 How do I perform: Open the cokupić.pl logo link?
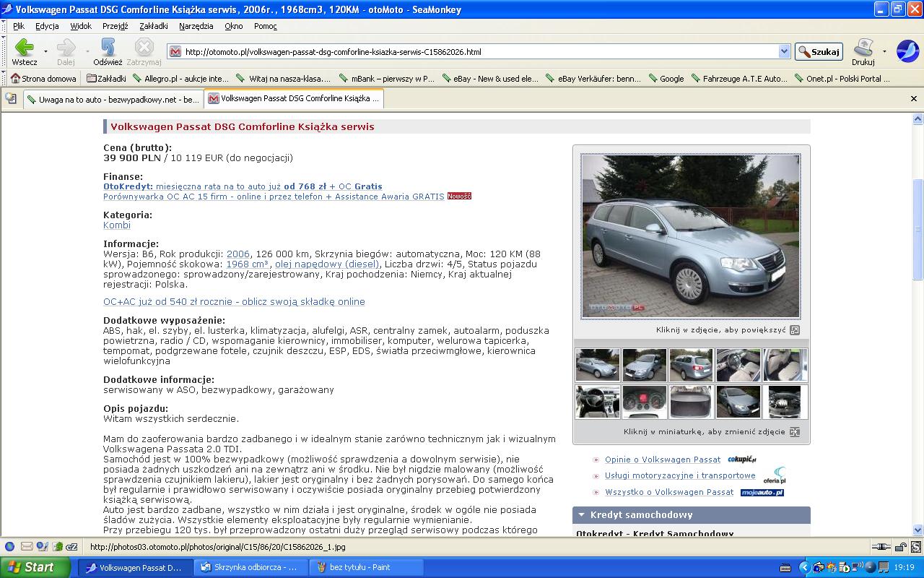(x=742, y=460)
